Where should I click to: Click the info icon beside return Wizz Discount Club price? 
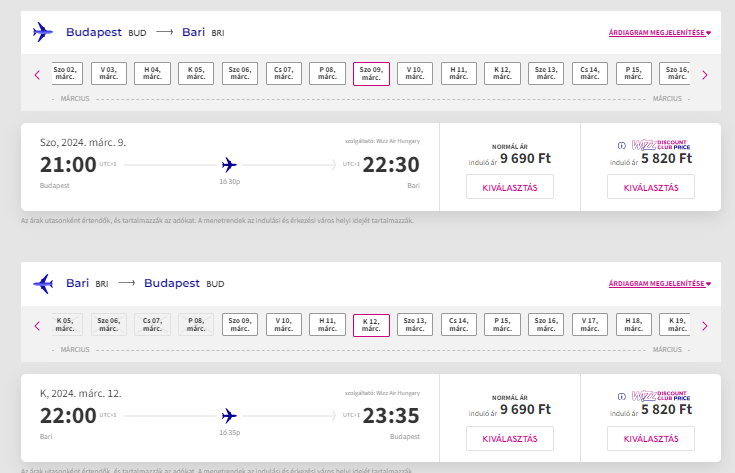(x=621, y=397)
